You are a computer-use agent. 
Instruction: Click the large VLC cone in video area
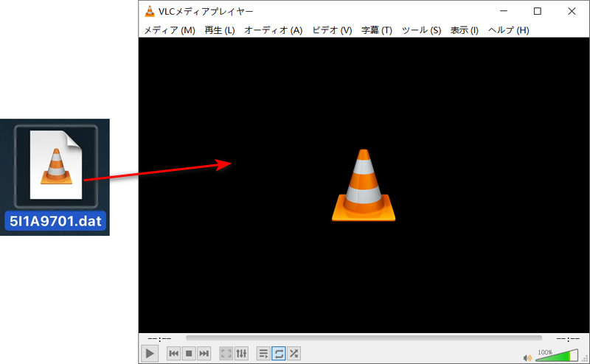click(x=364, y=185)
